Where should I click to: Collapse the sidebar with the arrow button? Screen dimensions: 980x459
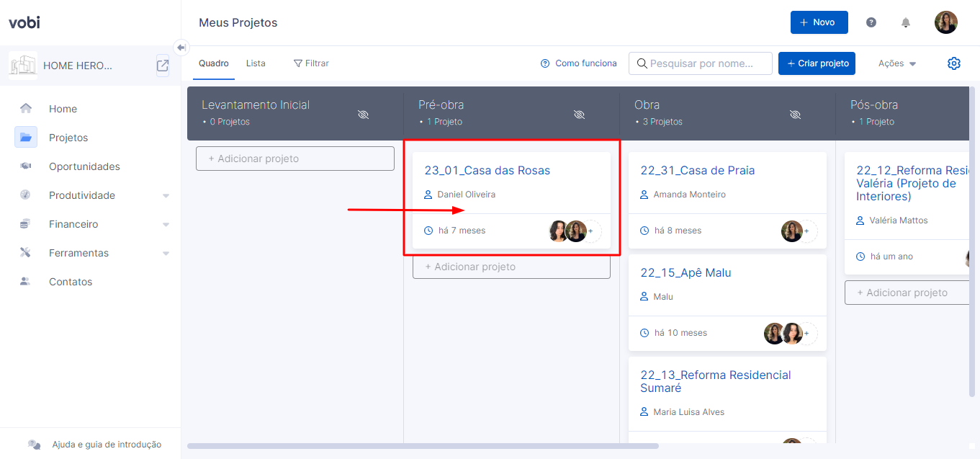pos(181,47)
